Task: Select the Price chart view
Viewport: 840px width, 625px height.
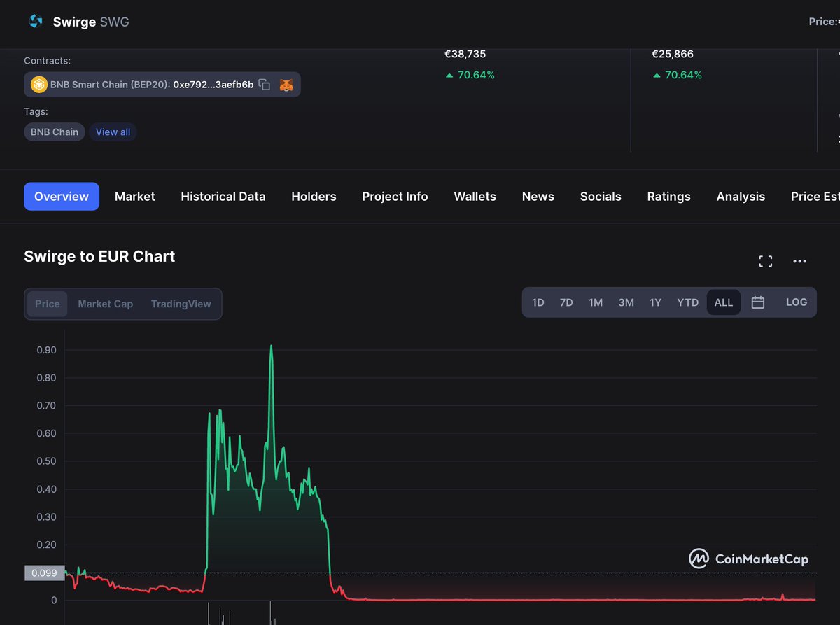Action: click(x=48, y=304)
